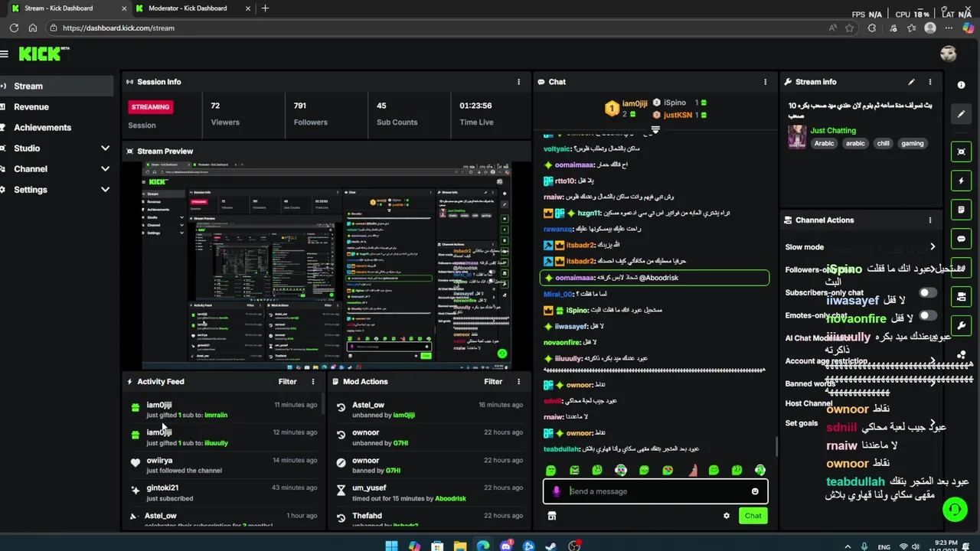
Task: Open Mod Actions three-dot menu
Action: [x=518, y=381]
